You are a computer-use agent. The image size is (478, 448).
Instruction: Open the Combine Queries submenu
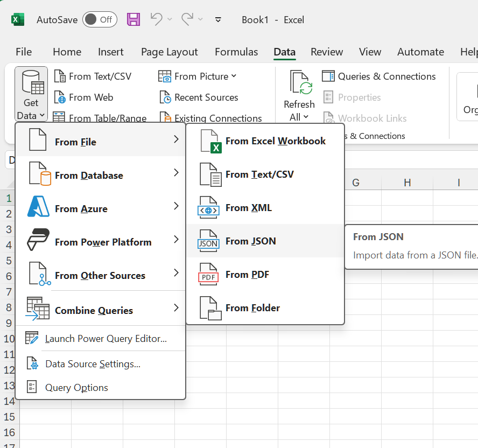(101, 309)
